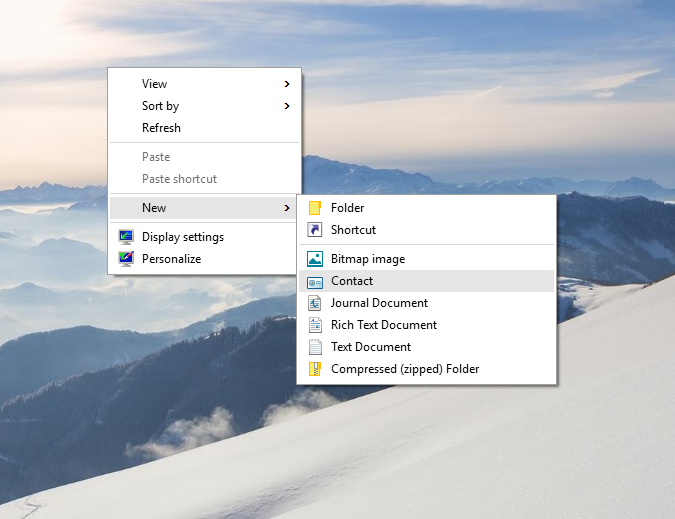Expand the View submenu arrow
The height and width of the screenshot is (519, 675).
point(287,84)
